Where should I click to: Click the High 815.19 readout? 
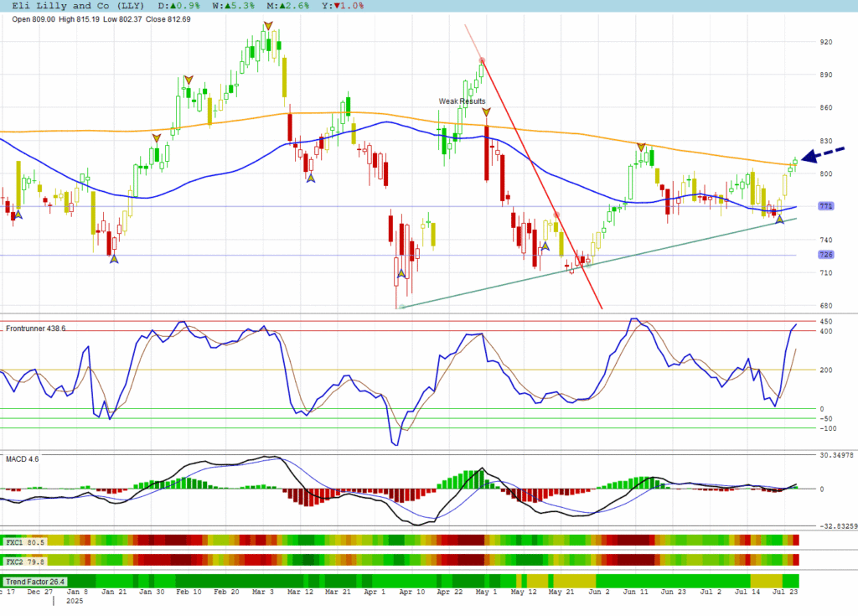80,19
